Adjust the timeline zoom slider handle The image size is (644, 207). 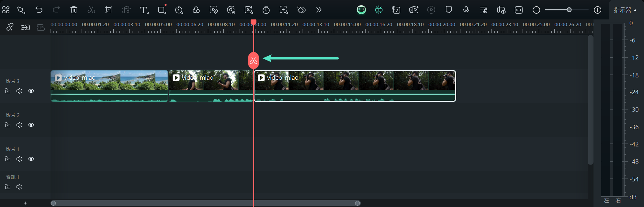point(569,10)
